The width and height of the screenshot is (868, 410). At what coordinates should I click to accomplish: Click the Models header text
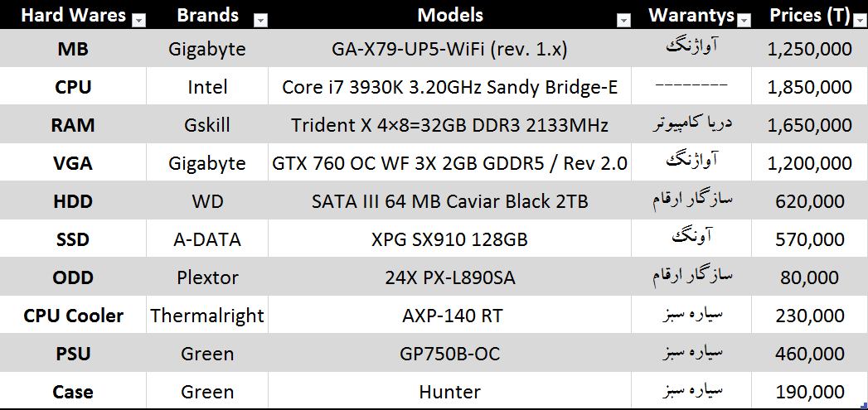[450, 15]
